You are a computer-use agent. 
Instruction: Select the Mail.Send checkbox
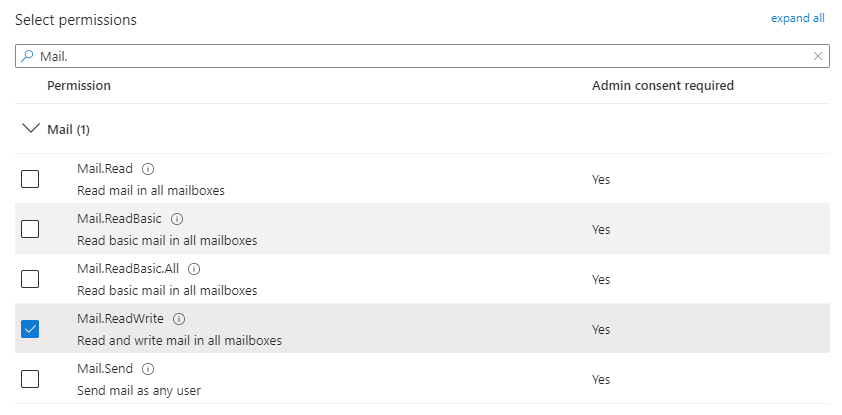point(30,378)
